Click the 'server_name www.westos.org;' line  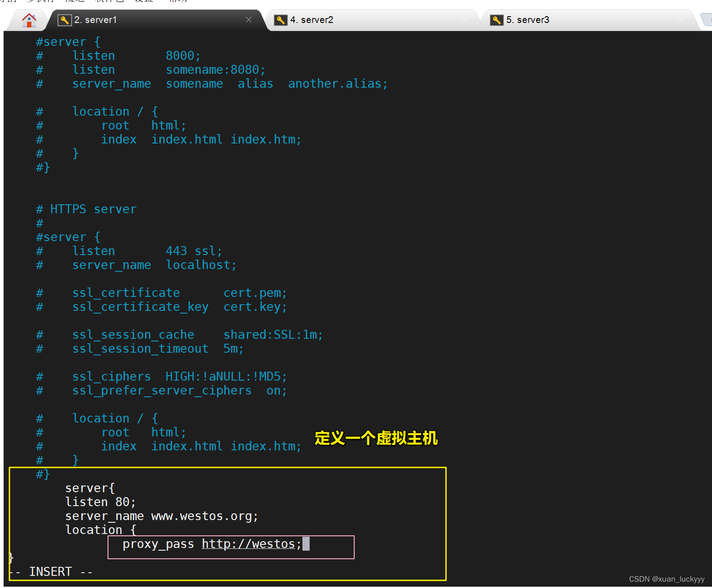(162, 516)
